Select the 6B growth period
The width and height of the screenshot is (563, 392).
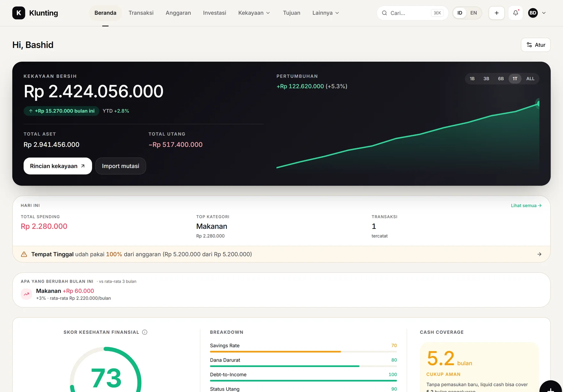[x=501, y=79]
